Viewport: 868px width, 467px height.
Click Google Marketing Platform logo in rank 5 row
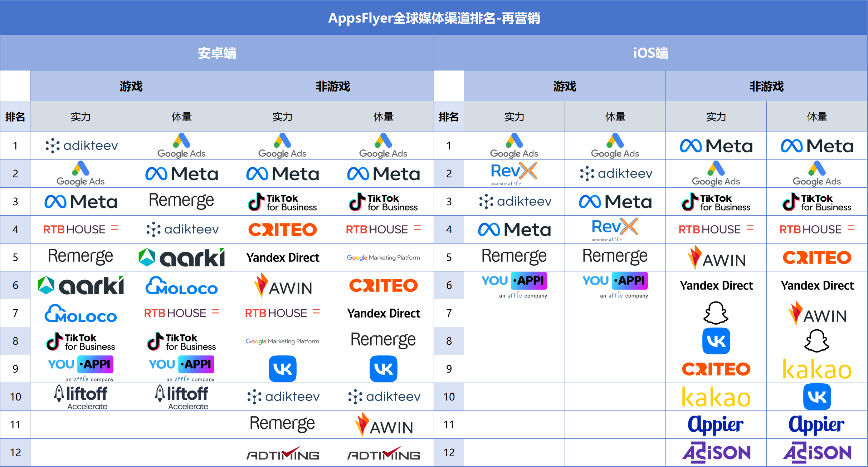383,257
